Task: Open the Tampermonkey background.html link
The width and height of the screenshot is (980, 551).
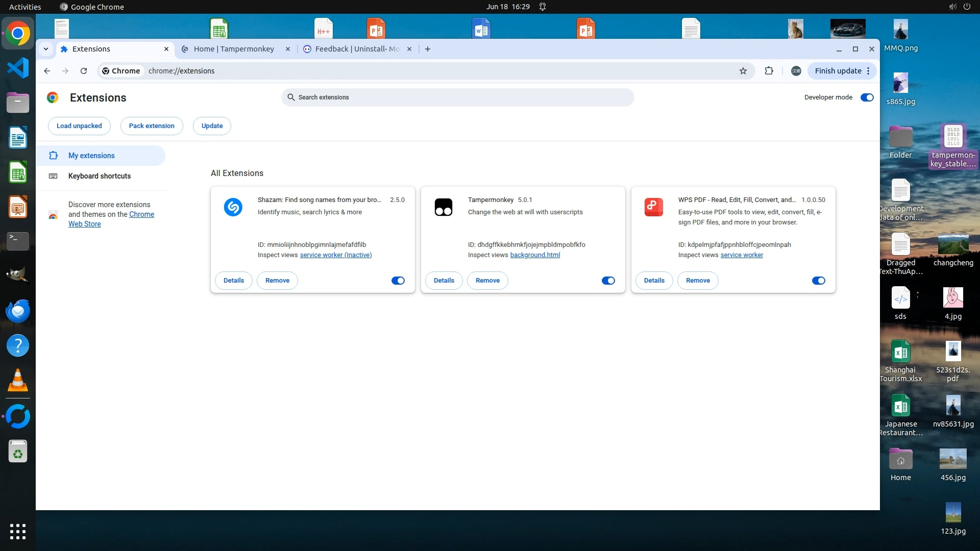Action: [535, 255]
